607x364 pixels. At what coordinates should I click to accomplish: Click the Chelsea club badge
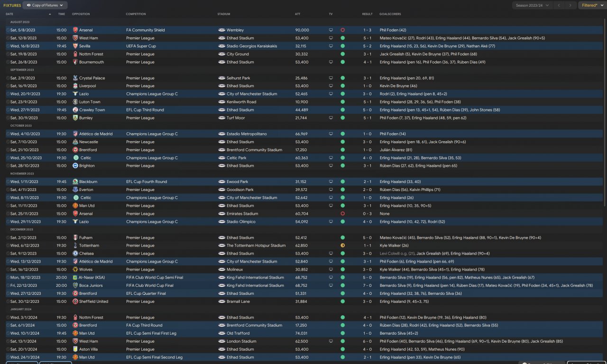(x=75, y=254)
